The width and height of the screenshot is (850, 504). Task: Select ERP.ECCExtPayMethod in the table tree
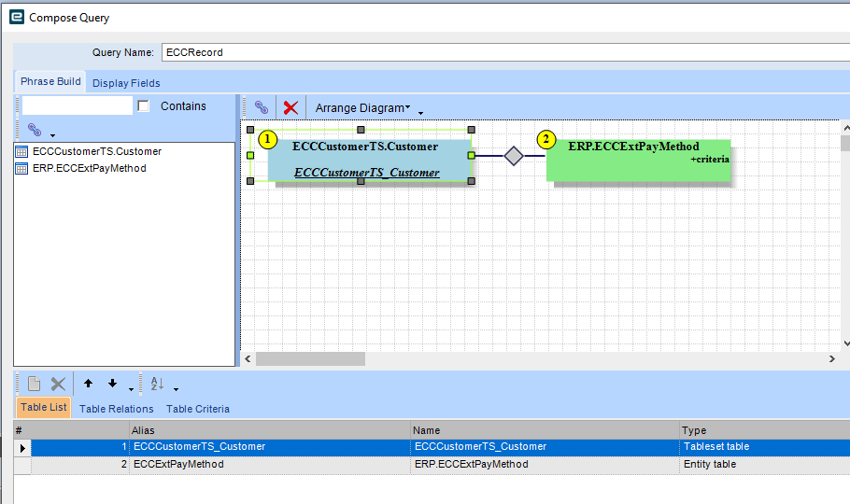[90, 168]
